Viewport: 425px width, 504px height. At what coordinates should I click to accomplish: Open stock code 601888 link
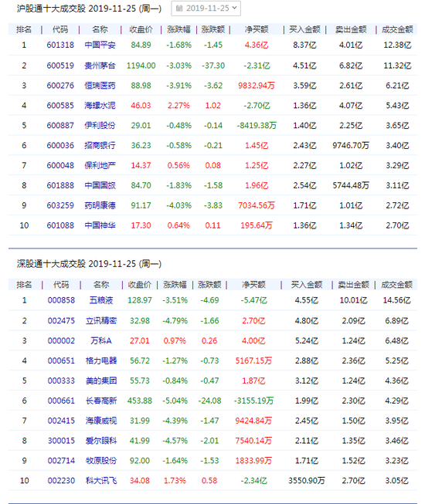coord(60,185)
